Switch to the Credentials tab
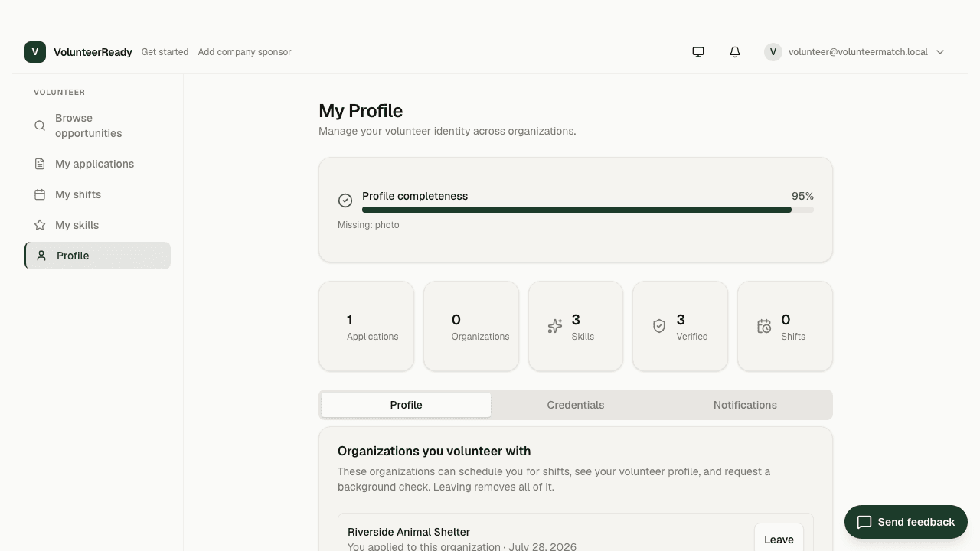Image resolution: width=980 pixels, height=551 pixels. pos(576,405)
